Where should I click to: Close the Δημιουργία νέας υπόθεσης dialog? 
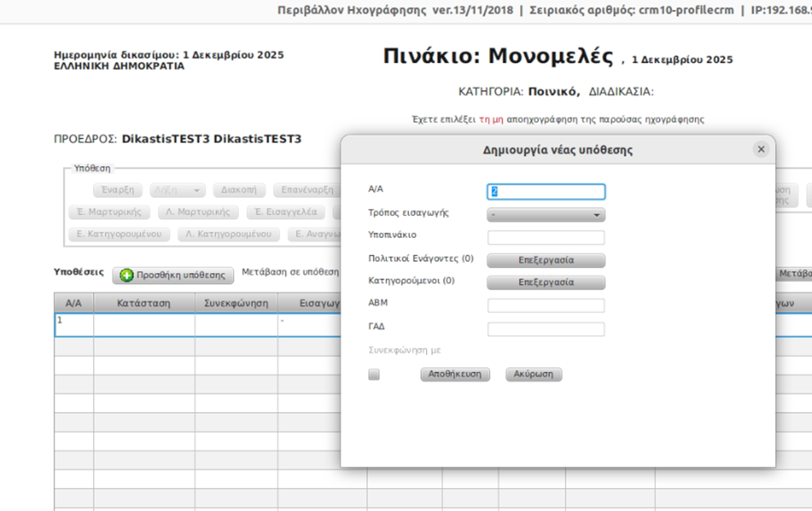click(760, 150)
